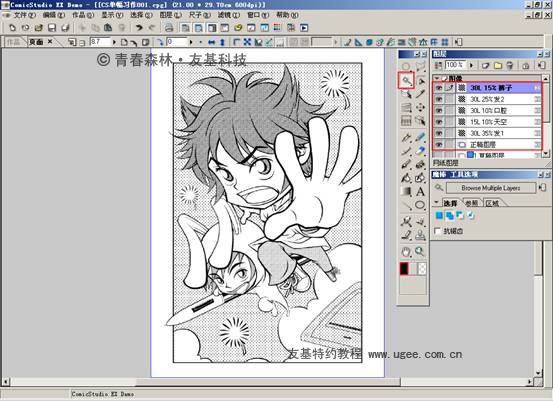Switch to the 页面 document tab
The image size is (553, 401).
[x=36, y=42]
